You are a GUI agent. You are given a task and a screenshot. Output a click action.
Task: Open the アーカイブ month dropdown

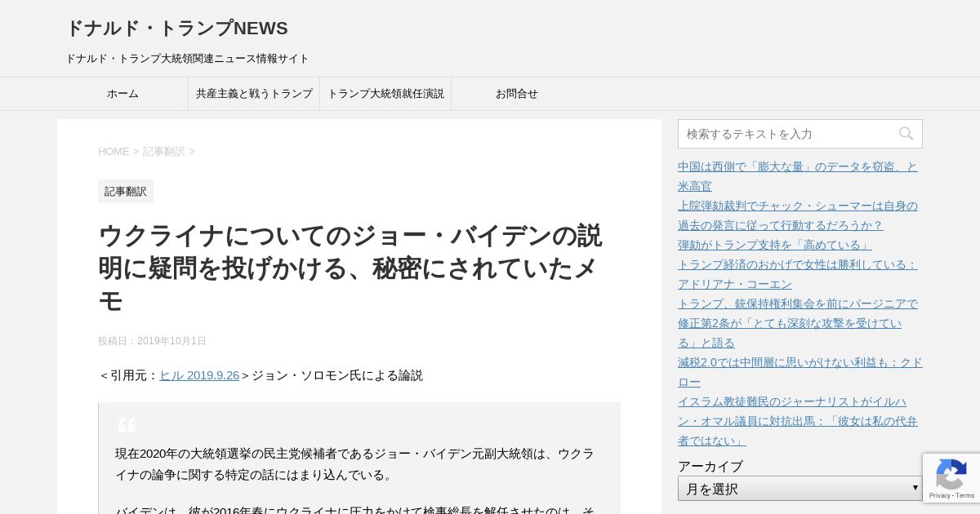[800, 489]
